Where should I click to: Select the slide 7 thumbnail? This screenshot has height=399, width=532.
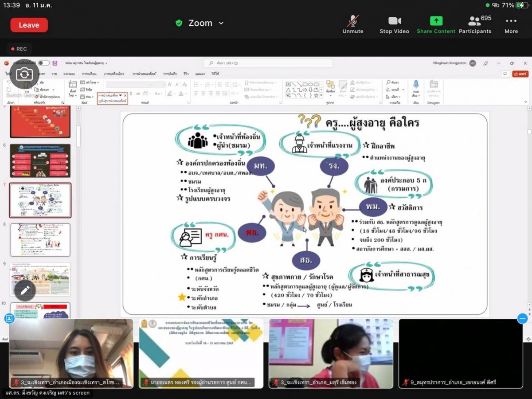coord(40,200)
